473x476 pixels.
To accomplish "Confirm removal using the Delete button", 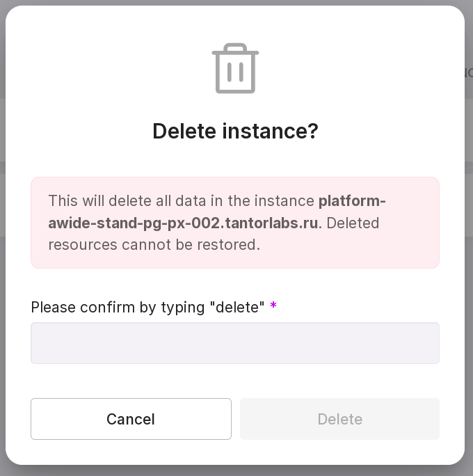I will 339,419.
